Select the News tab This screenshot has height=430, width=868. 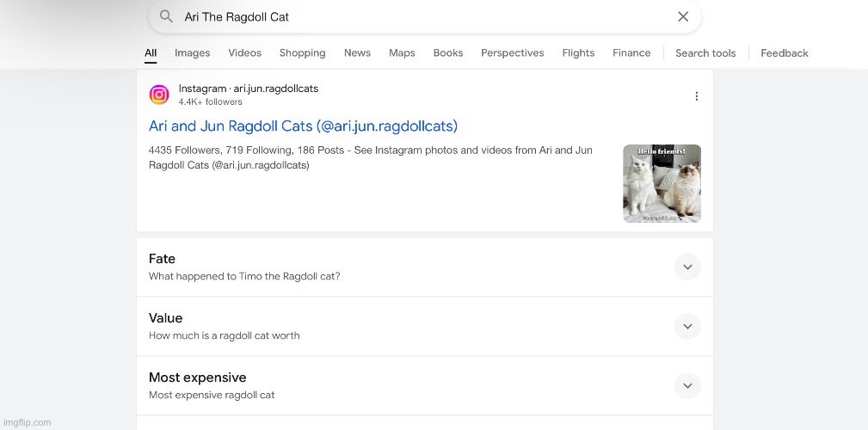pos(357,53)
